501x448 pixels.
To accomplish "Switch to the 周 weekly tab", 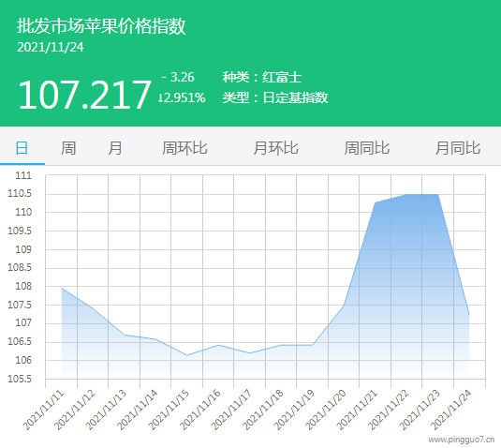I will point(68,148).
